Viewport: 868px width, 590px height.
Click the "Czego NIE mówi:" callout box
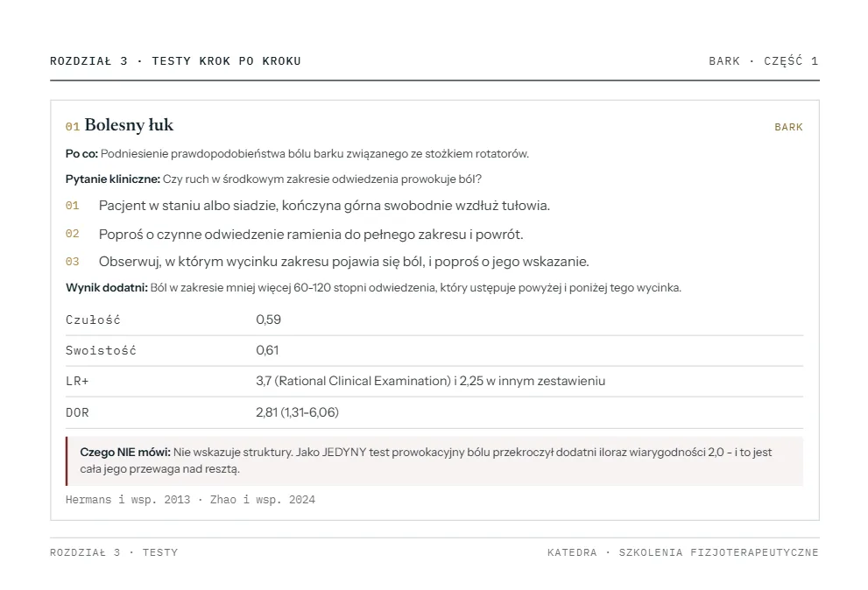pyautogui.click(x=434, y=461)
